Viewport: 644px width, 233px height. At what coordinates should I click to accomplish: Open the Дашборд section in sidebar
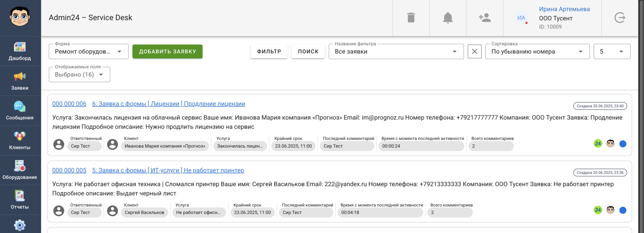click(20, 51)
